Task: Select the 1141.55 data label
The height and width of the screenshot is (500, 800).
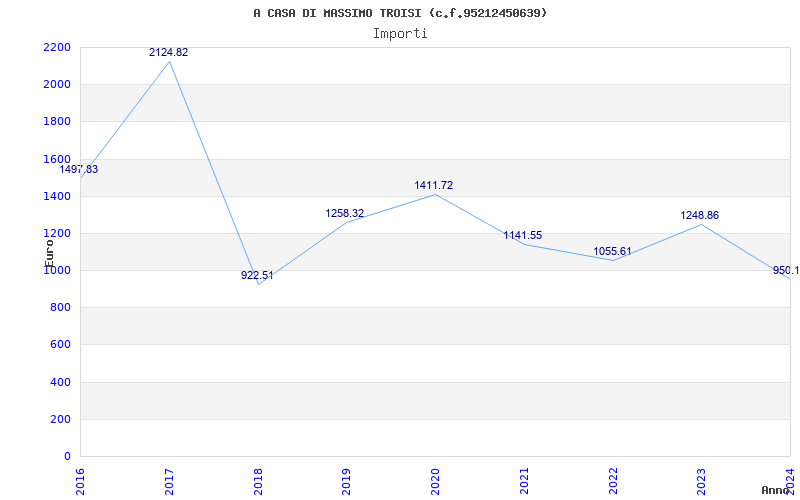Action: [523, 236]
